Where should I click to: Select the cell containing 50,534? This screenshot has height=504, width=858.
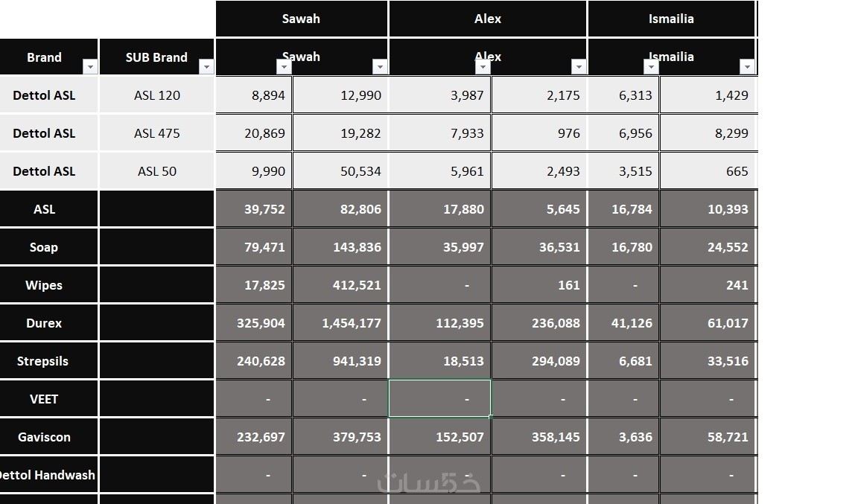coord(340,171)
